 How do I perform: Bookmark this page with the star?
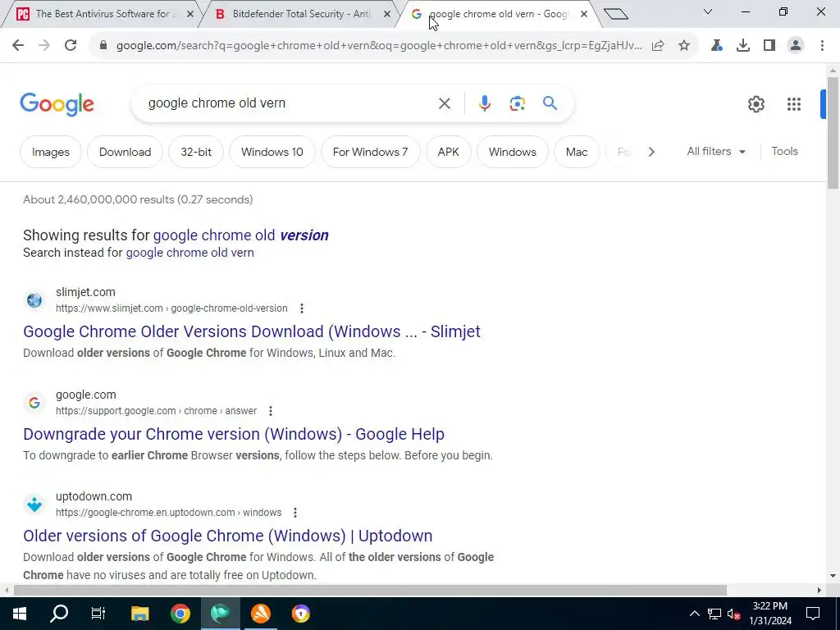pos(684,46)
